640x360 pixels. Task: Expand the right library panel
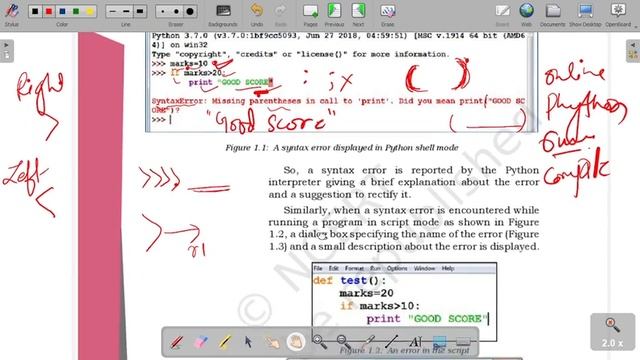click(633, 51)
